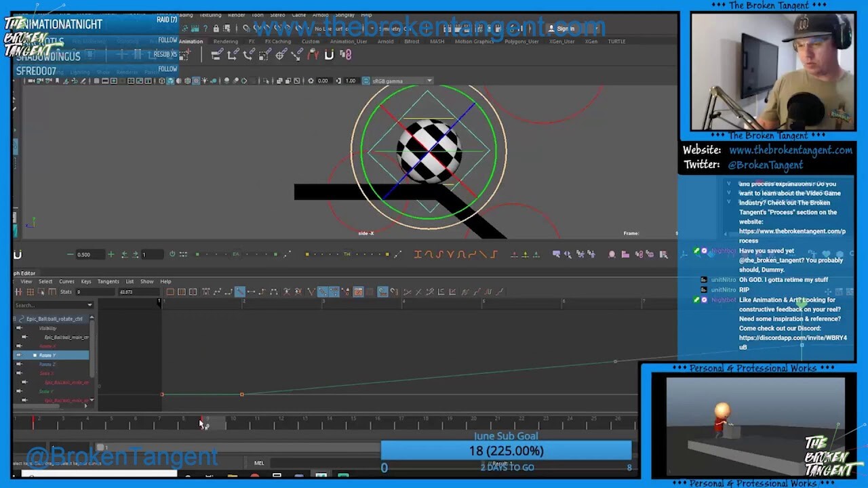Open the search filter dropdown in the Graph Editor
Image resolution: width=868 pixels, height=488 pixels.
pyautogui.click(x=90, y=305)
